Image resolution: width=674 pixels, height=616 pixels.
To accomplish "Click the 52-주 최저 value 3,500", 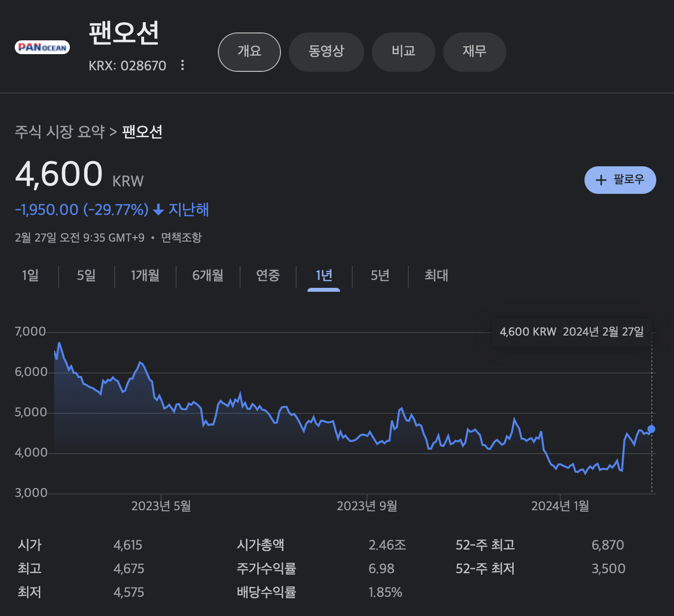I will click(608, 569).
